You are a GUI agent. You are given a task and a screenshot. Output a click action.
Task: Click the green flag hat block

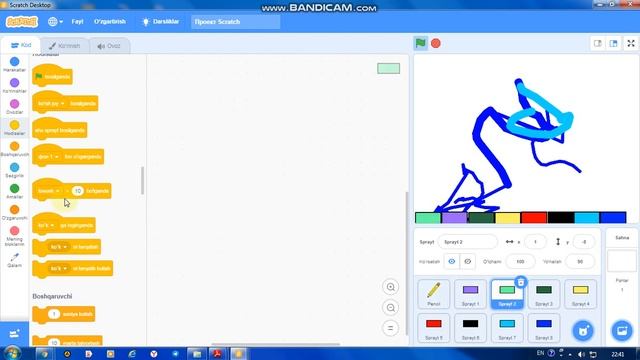coord(52,76)
